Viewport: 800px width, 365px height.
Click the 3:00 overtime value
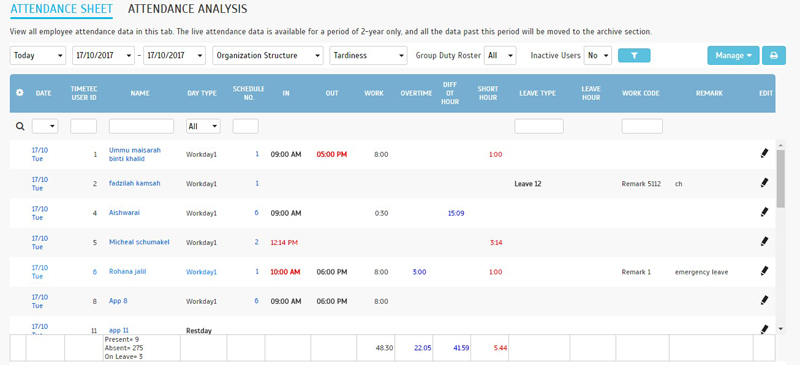coord(419,272)
